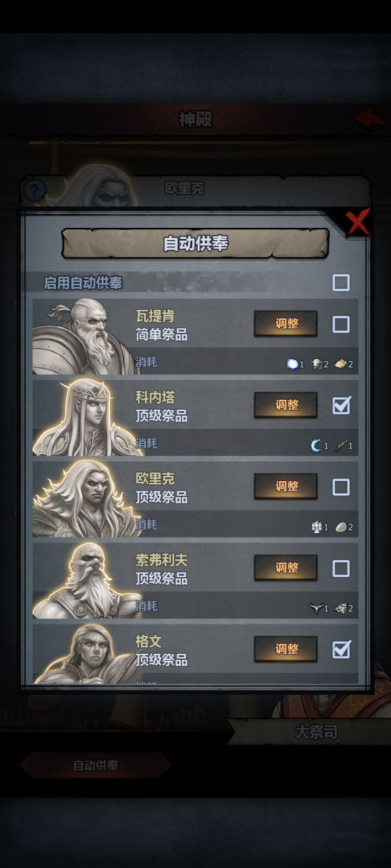Open 调整 for 索弗利夫
391x868 pixels.
(x=286, y=568)
